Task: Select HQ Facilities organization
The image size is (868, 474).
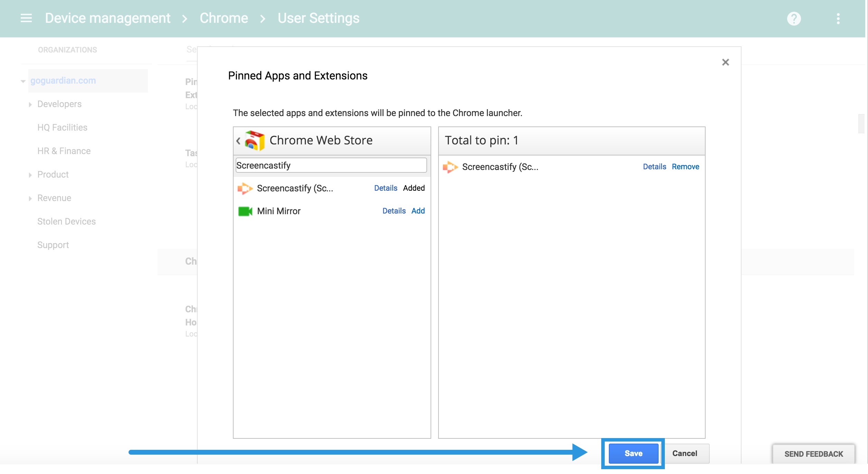Action: [x=62, y=127]
